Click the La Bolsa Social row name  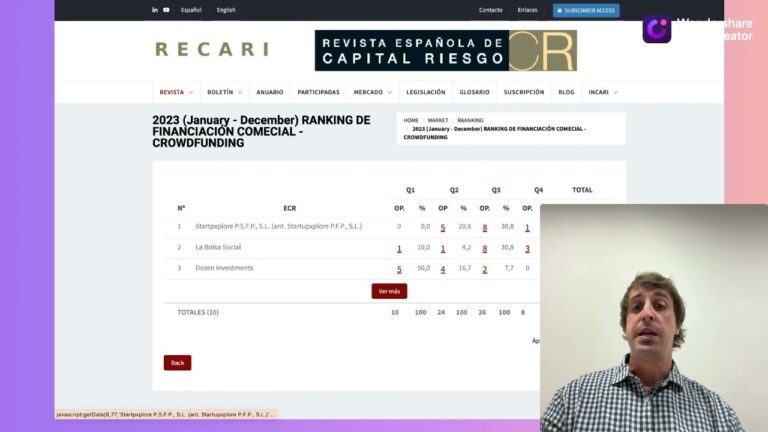[x=218, y=247]
